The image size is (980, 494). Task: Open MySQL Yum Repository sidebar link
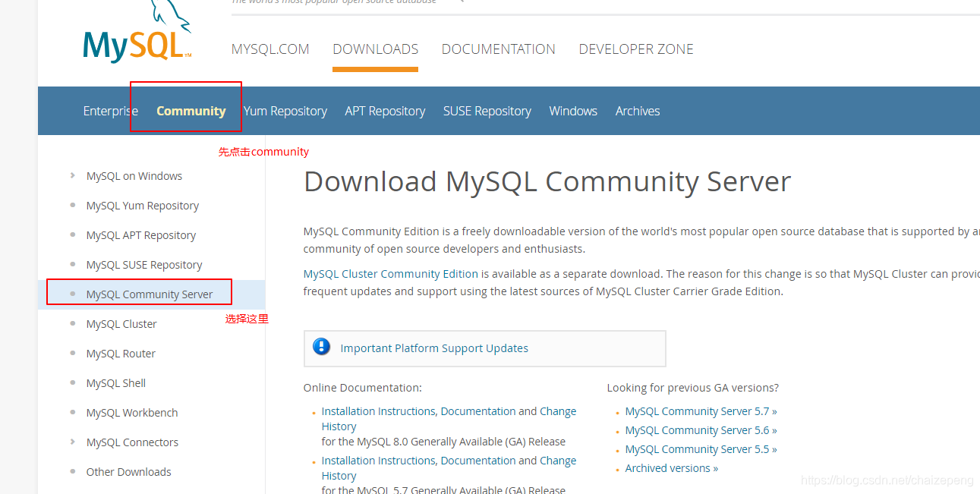143,206
